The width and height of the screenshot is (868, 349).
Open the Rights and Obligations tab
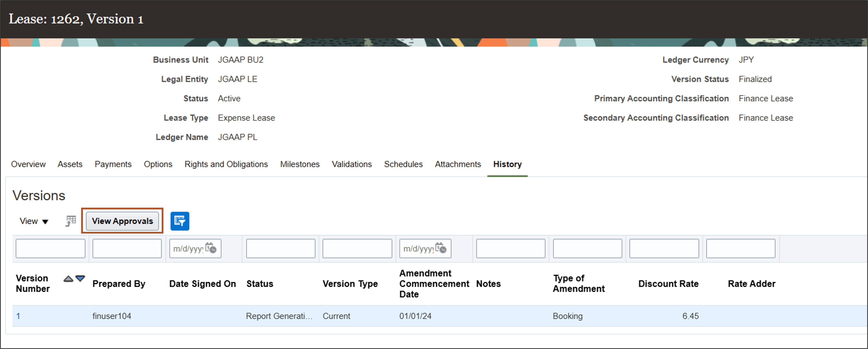pos(226,164)
